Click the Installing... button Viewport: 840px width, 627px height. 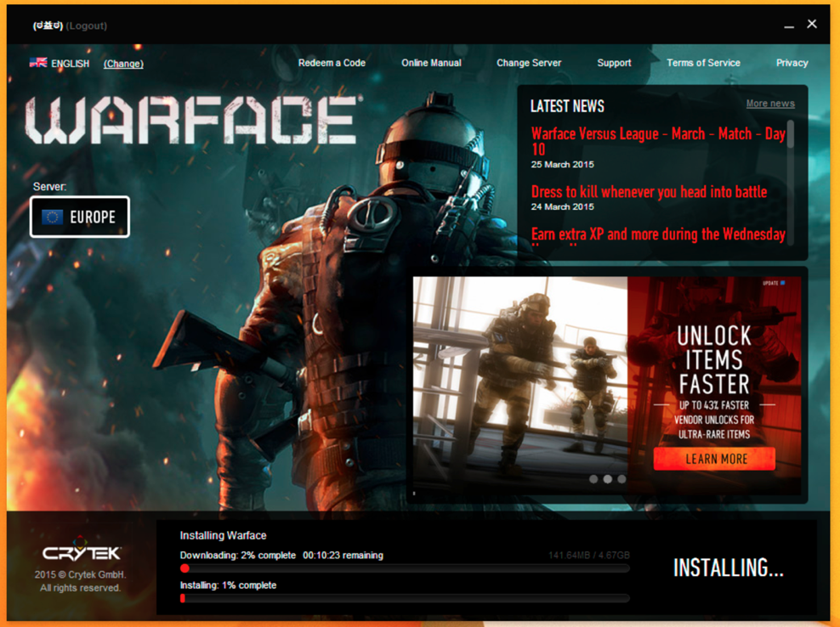pos(728,568)
